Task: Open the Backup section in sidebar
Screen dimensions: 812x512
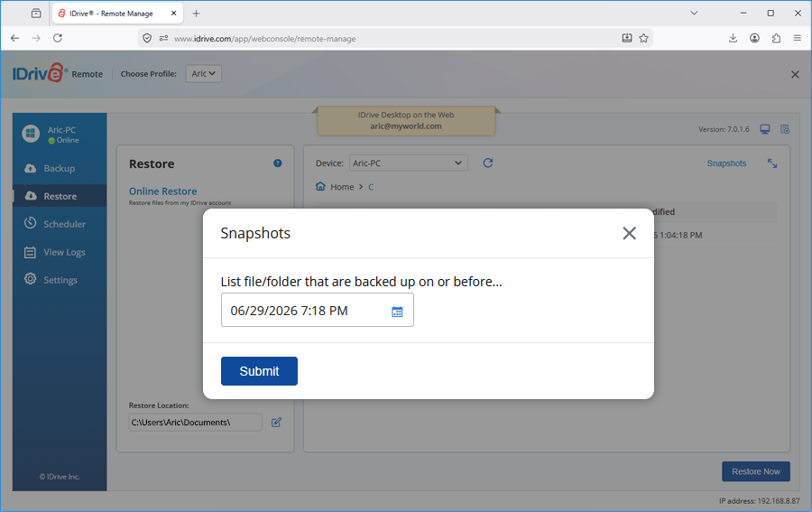Action: click(x=60, y=169)
